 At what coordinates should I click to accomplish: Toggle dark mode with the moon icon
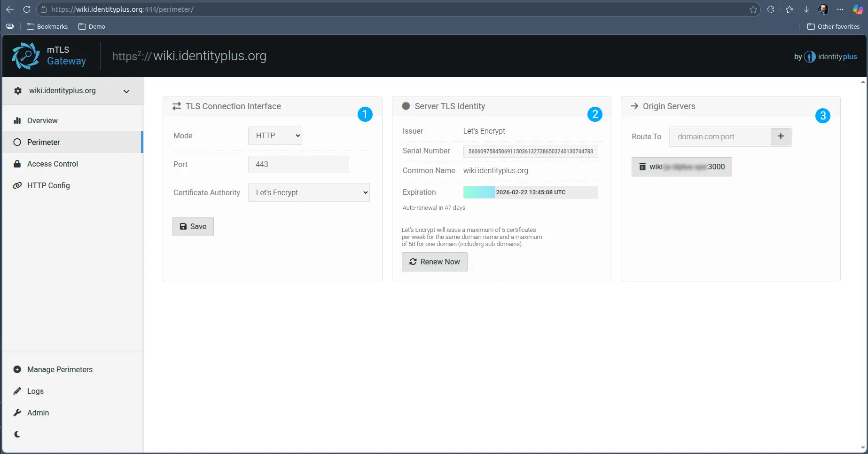[17, 434]
